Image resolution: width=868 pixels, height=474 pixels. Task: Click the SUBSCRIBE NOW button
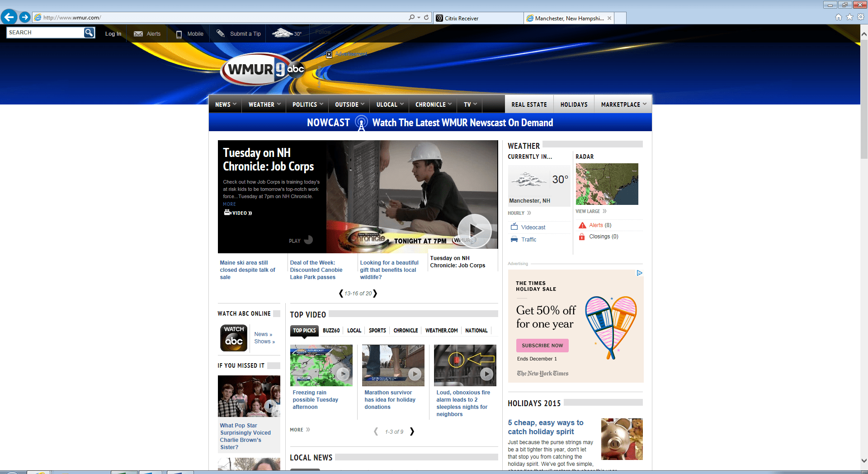542,345
